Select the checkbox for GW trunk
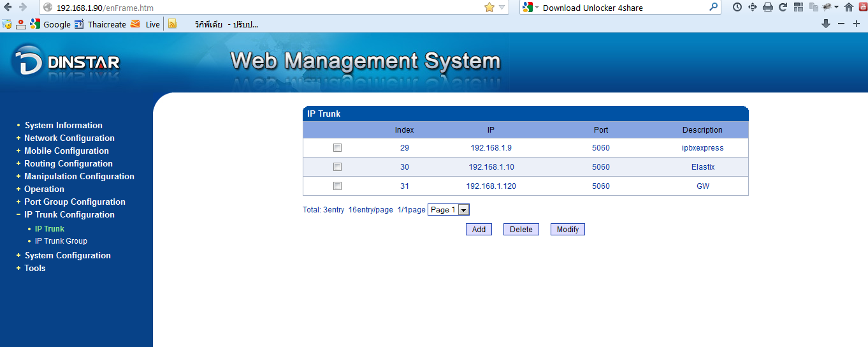Viewport: 868px width, 347px height. pos(337,186)
